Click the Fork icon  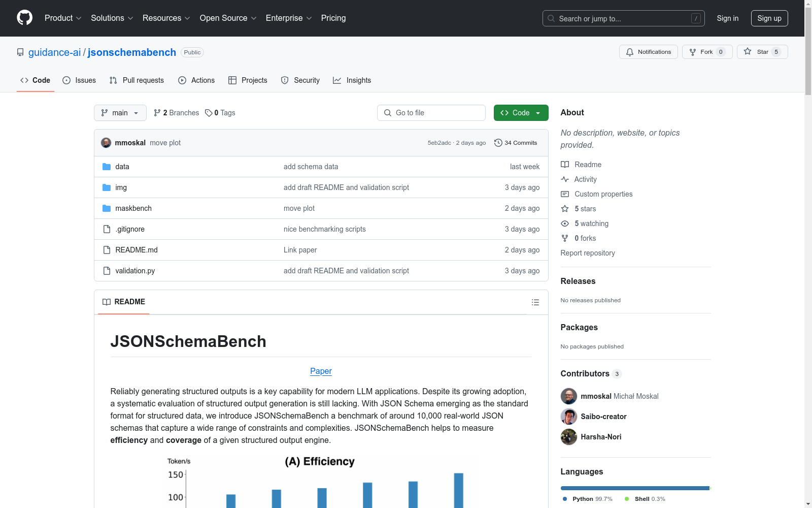[693, 52]
